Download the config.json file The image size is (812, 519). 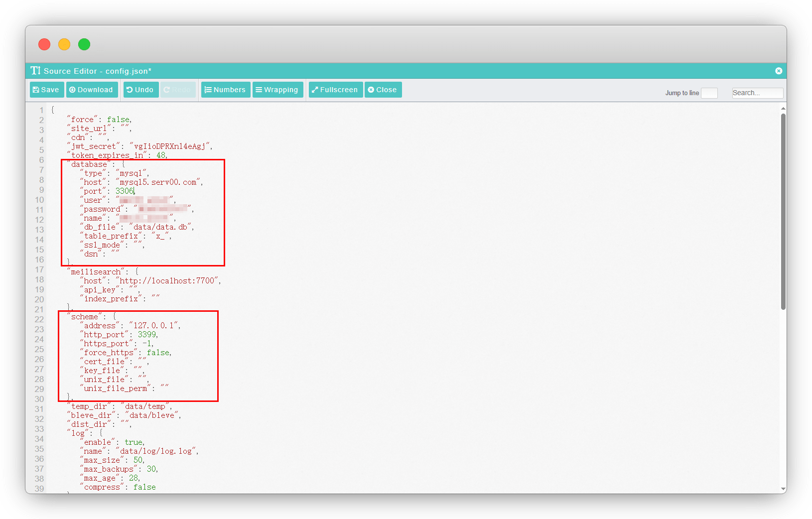coord(92,90)
